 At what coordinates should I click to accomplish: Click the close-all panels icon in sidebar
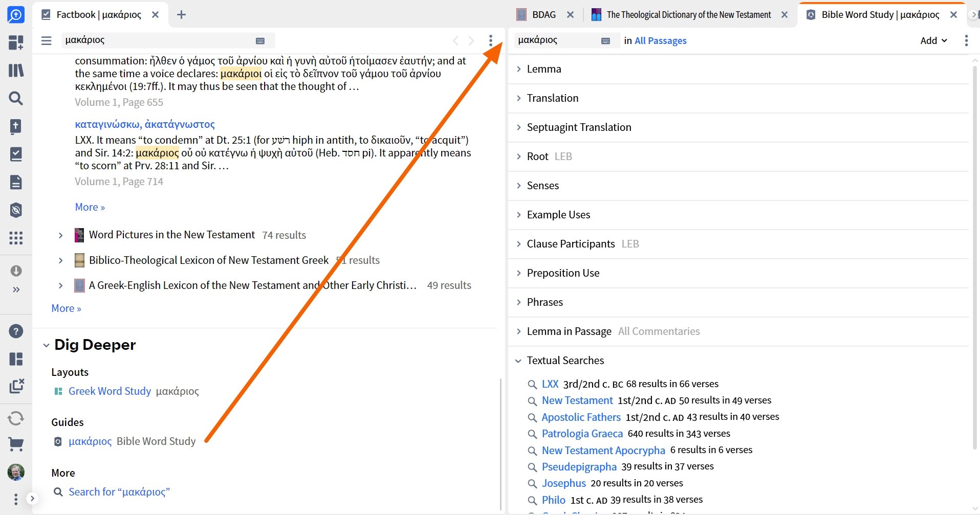16,386
